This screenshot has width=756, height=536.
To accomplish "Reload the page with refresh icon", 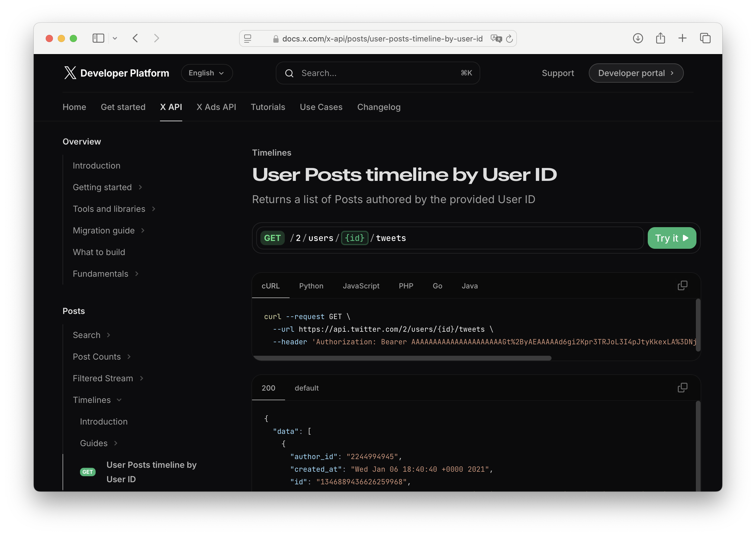I will click(509, 39).
